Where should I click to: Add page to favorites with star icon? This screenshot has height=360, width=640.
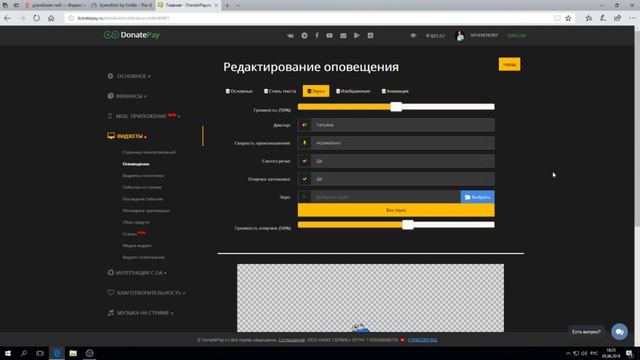point(568,18)
